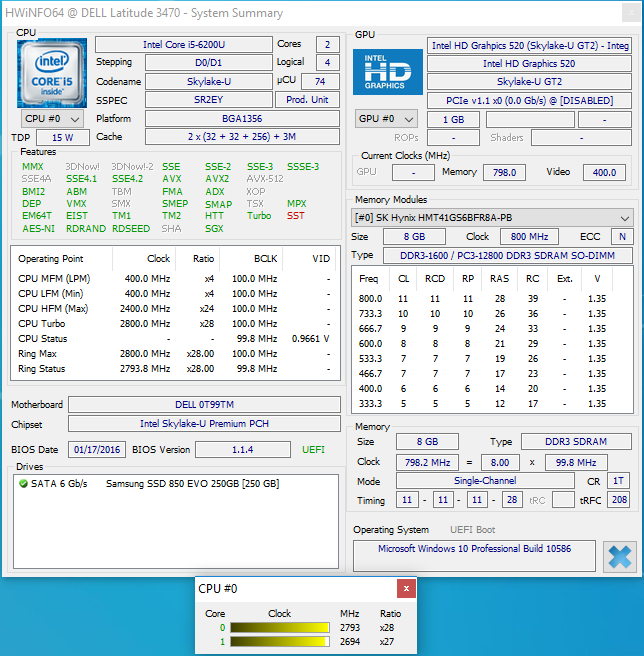Click the PCIe v1.1 x0 DISABLED field
The width and height of the screenshot is (644, 656).
[x=529, y=101]
